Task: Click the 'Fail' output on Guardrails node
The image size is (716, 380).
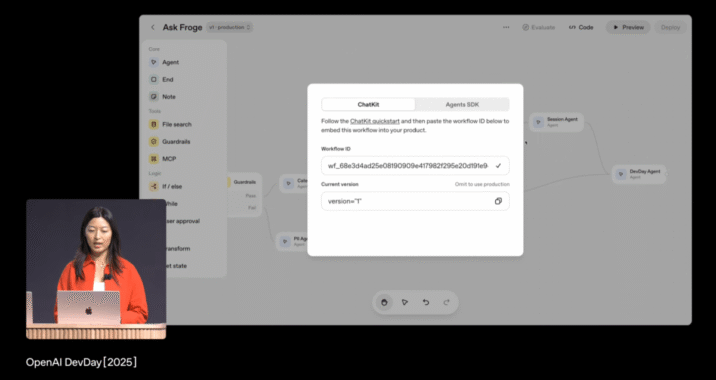Action: click(x=252, y=208)
